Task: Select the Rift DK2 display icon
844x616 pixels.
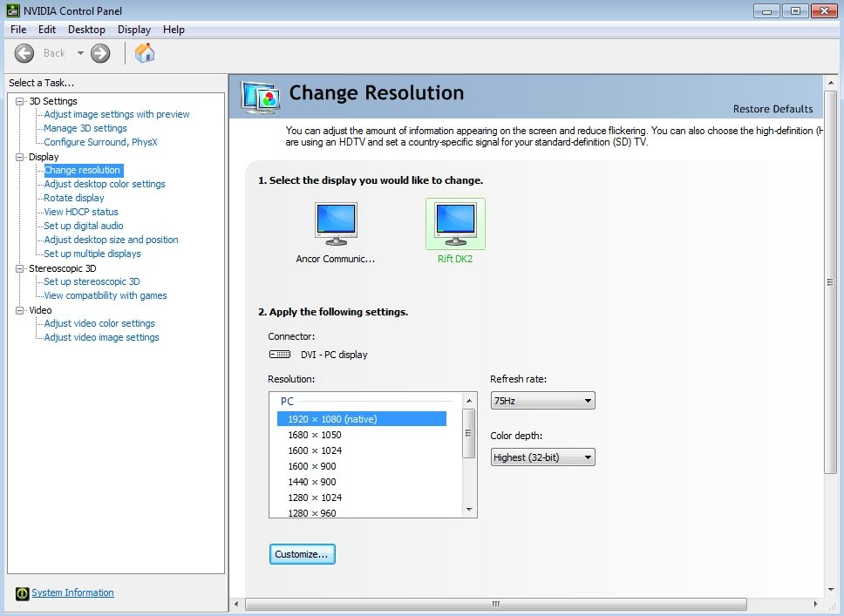Action: (455, 224)
